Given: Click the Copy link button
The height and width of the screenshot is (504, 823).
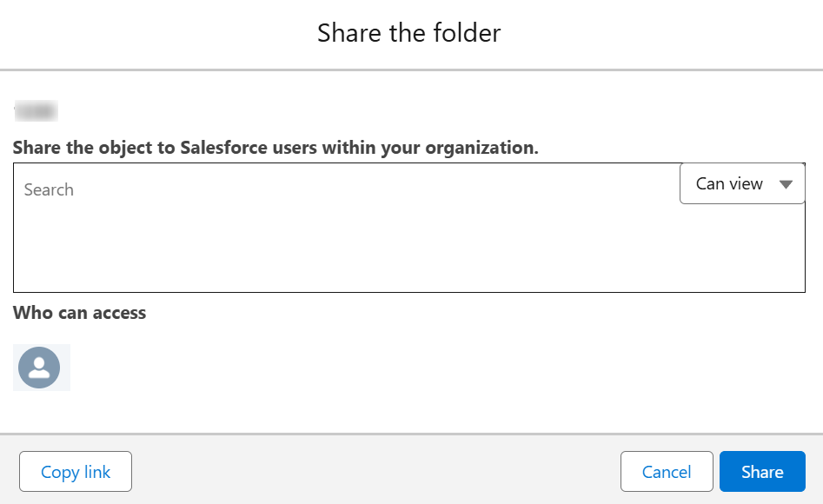Looking at the screenshot, I should click(x=75, y=471).
